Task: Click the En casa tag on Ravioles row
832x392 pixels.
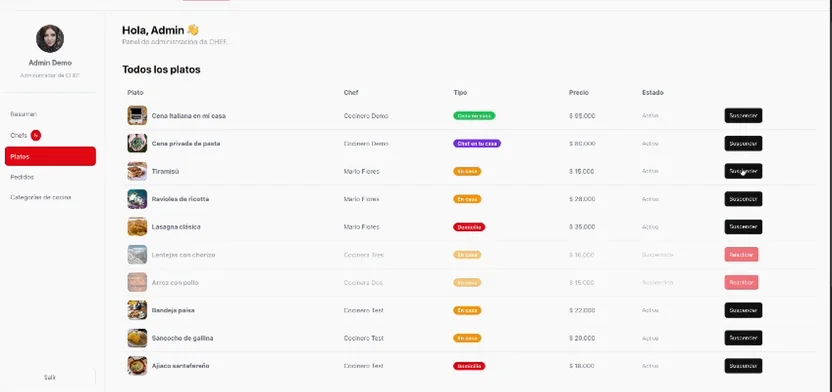Action: [467, 199]
